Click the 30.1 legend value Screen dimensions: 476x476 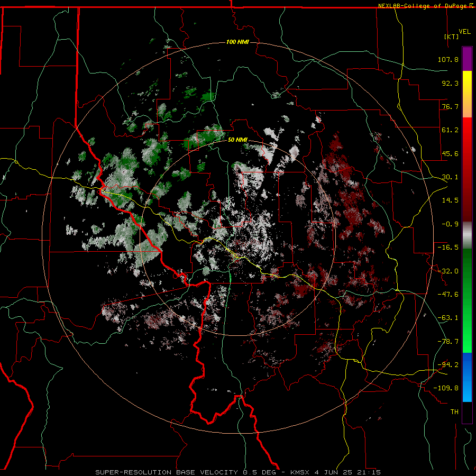click(450, 177)
